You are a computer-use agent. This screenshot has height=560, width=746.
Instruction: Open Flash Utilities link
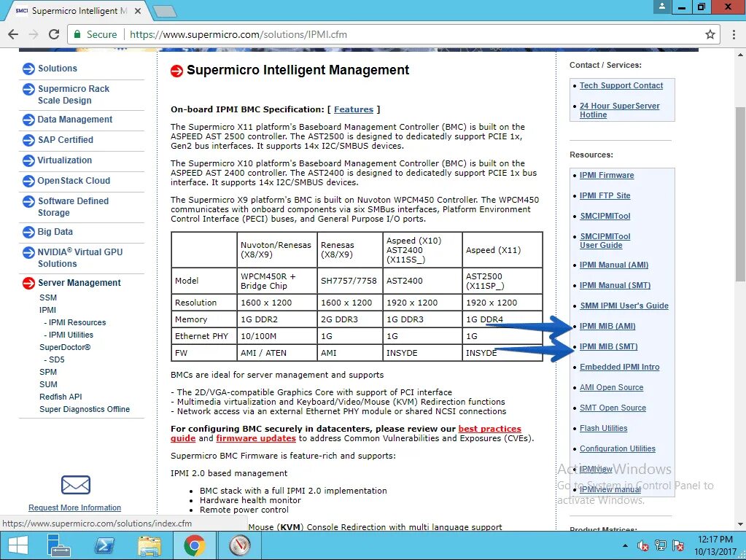tap(603, 429)
